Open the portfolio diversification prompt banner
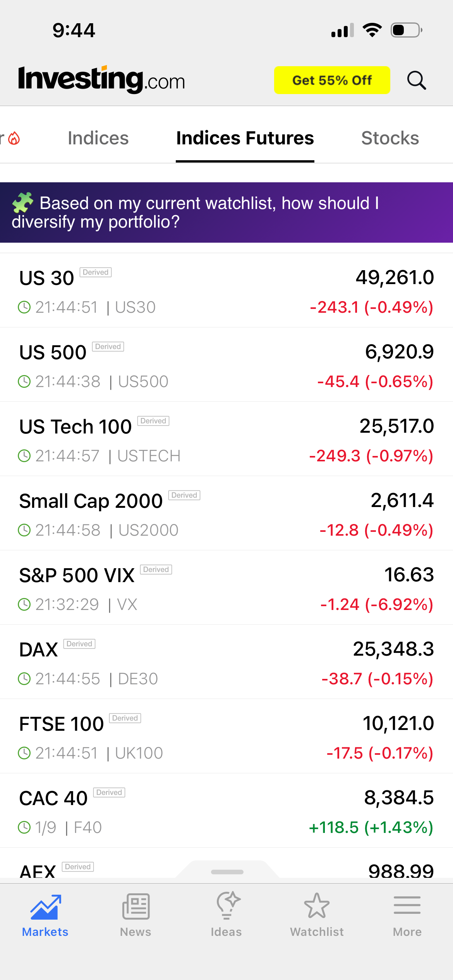The image size is (453, 980). pos(226,212)
